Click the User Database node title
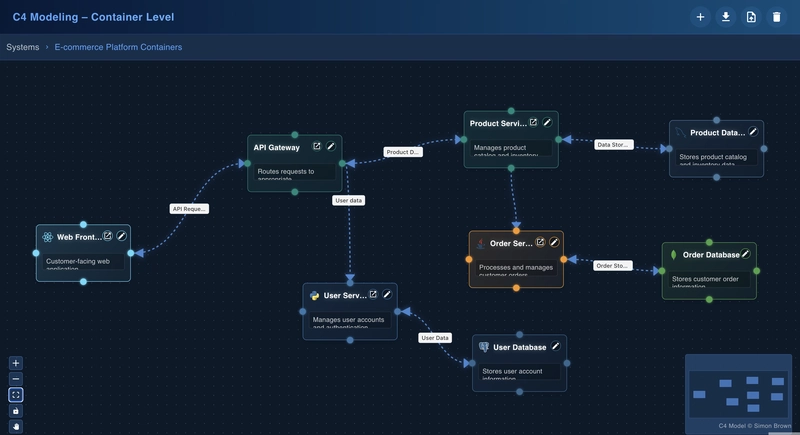800x435 pixels. click(519, 347)
